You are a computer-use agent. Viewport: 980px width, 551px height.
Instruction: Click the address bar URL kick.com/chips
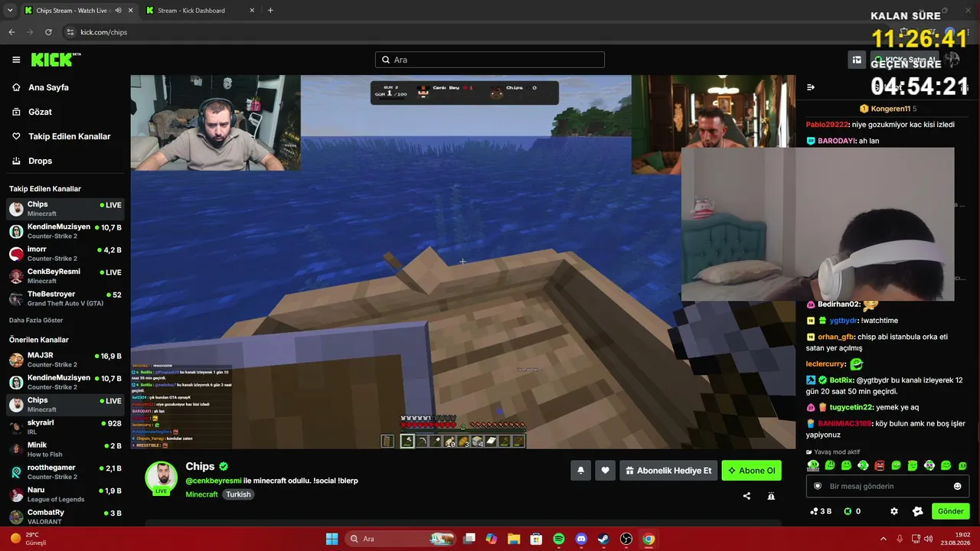pyautogui.click(x=104, y=32)
